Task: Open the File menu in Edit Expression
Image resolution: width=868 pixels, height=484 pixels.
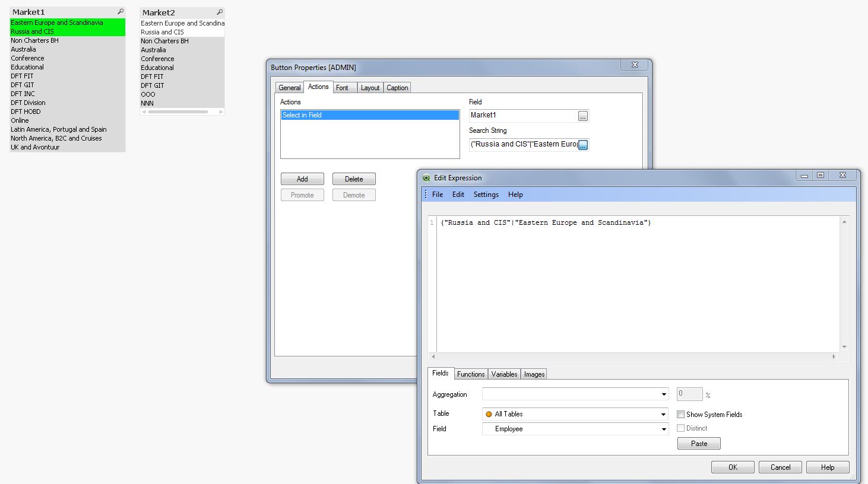Action: 438,195
